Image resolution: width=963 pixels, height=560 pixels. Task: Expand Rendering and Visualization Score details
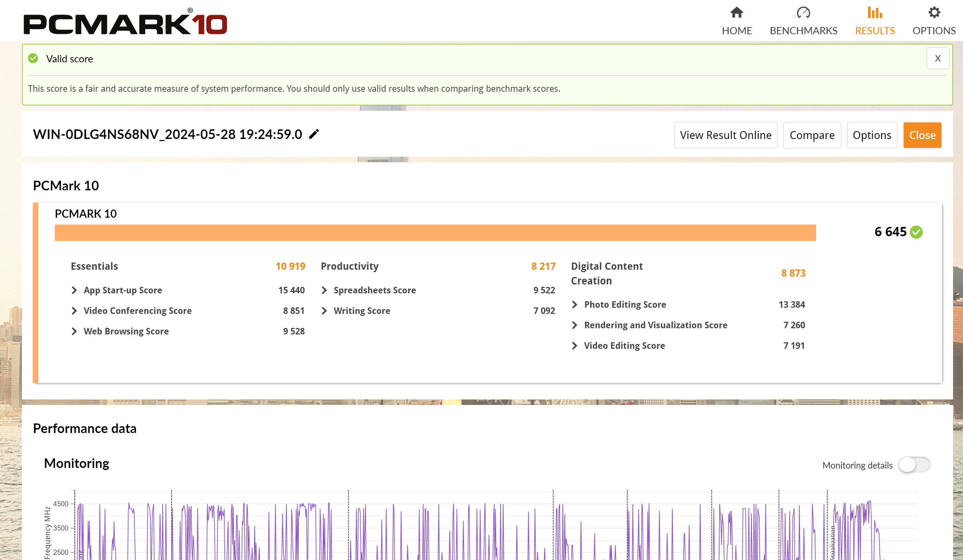point(574,325)
